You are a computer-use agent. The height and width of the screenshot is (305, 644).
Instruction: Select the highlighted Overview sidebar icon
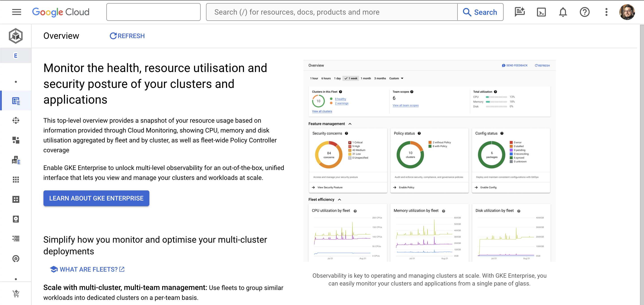(16, 101)
